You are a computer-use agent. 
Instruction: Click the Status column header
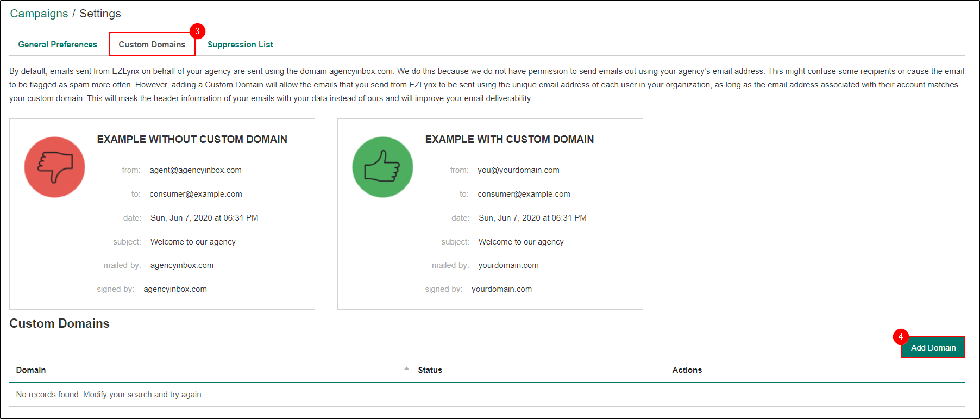[430, 370]
